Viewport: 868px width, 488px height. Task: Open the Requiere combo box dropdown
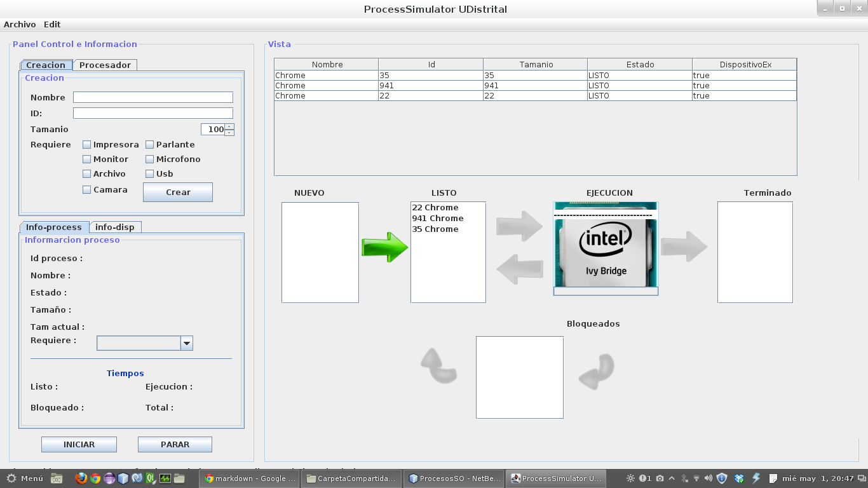click(x=187, y=343)
